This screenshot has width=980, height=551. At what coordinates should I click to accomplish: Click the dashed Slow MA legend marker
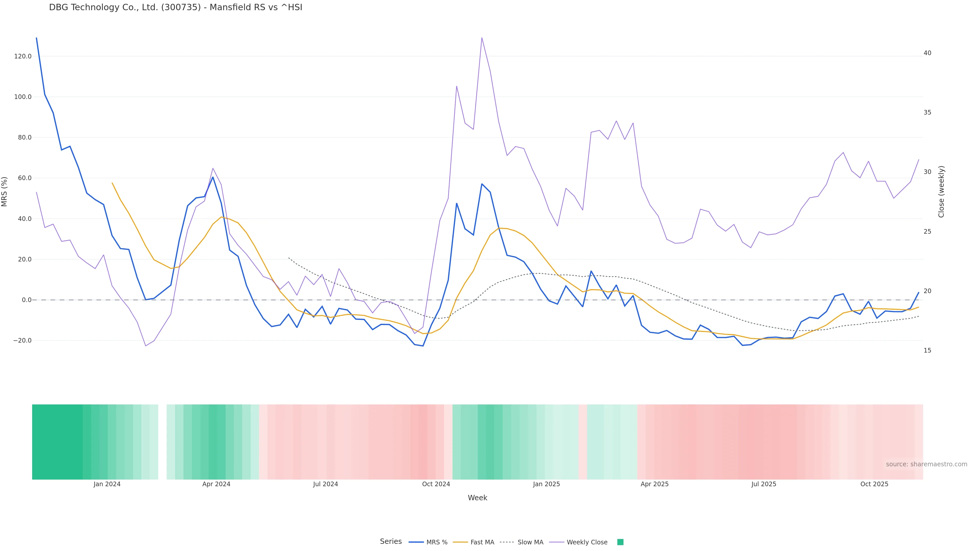tap(507, 542)
